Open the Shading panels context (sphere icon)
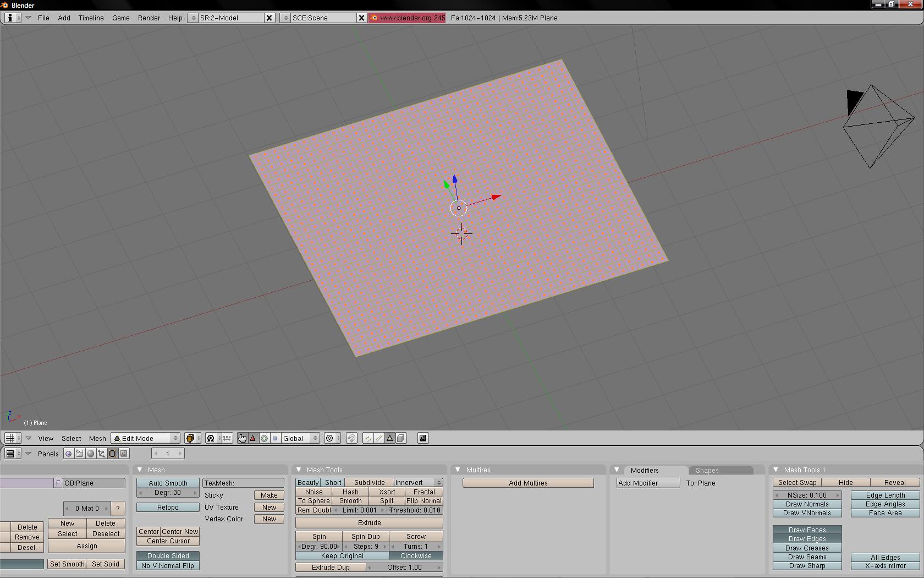 pos(91,454)
